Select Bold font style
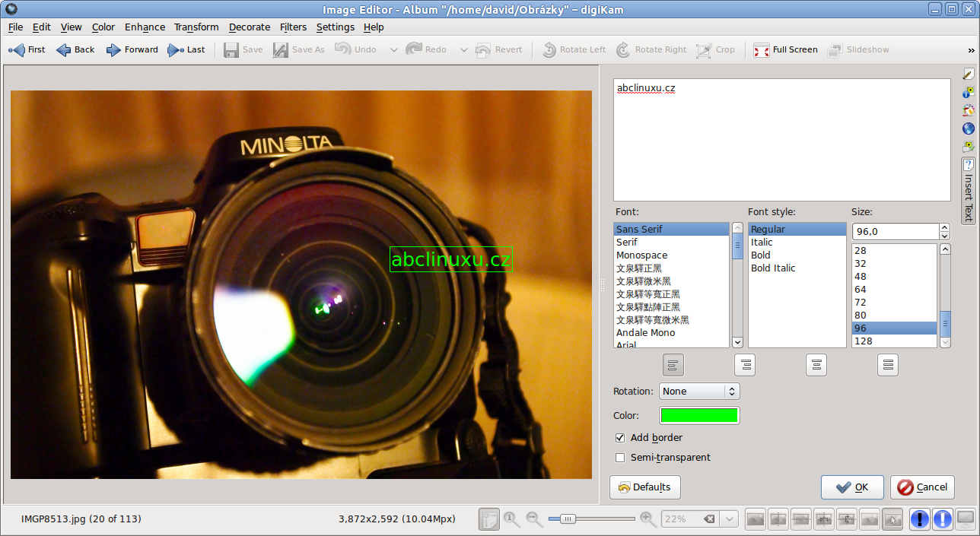 (x=797, y=255)
